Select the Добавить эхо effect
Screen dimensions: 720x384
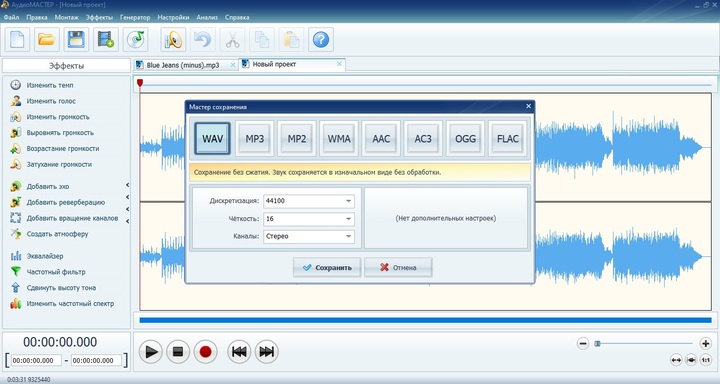40,186
